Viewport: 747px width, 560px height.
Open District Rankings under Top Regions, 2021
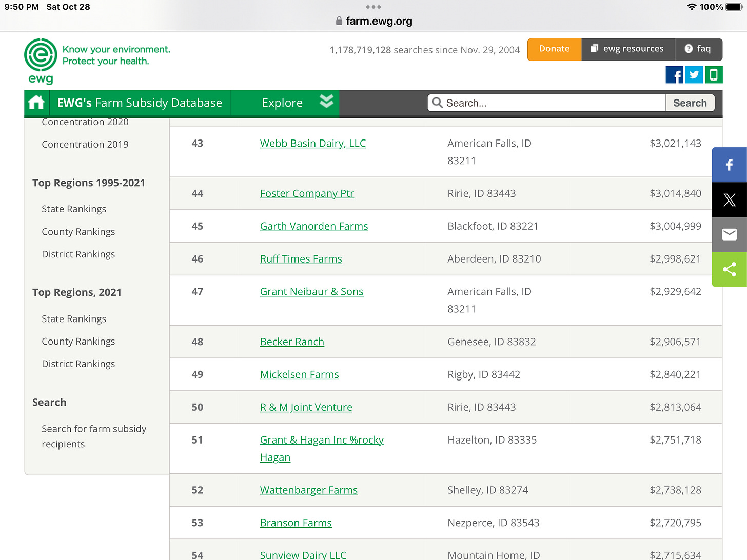(78, 364)
